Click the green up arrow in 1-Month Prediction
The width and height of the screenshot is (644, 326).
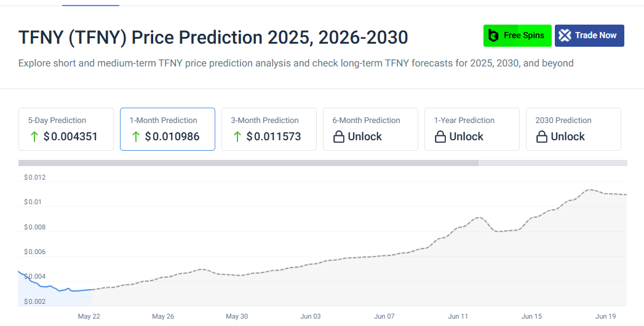tap(135, 137)
